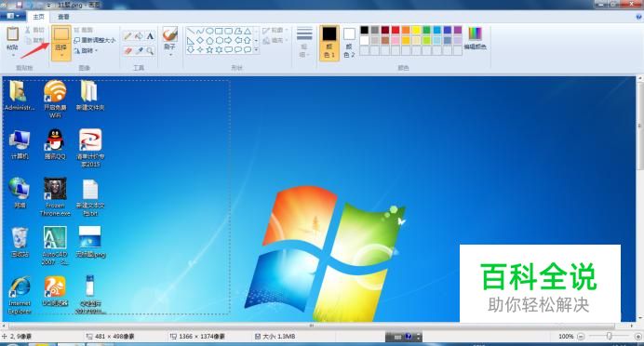
Task: Click the 回收站 recycle bin icon in canvas
Action: click(20, 238)
